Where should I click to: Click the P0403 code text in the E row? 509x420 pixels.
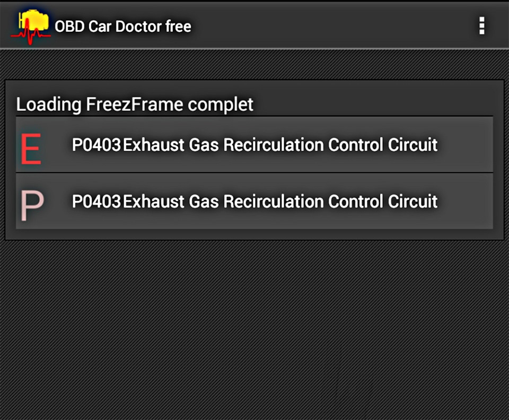96,145
